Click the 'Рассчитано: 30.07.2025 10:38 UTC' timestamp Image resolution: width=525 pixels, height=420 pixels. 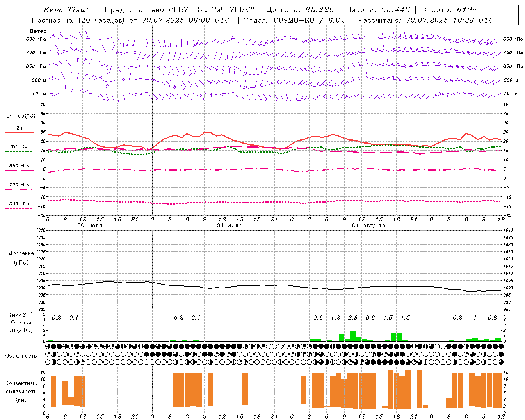(x=426, y=20)
